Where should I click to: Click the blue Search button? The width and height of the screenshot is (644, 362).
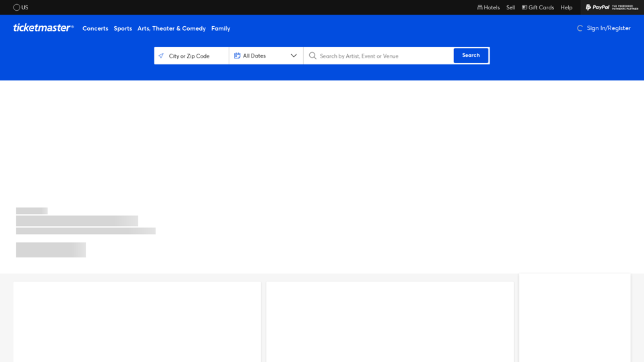tap(471, 56)
